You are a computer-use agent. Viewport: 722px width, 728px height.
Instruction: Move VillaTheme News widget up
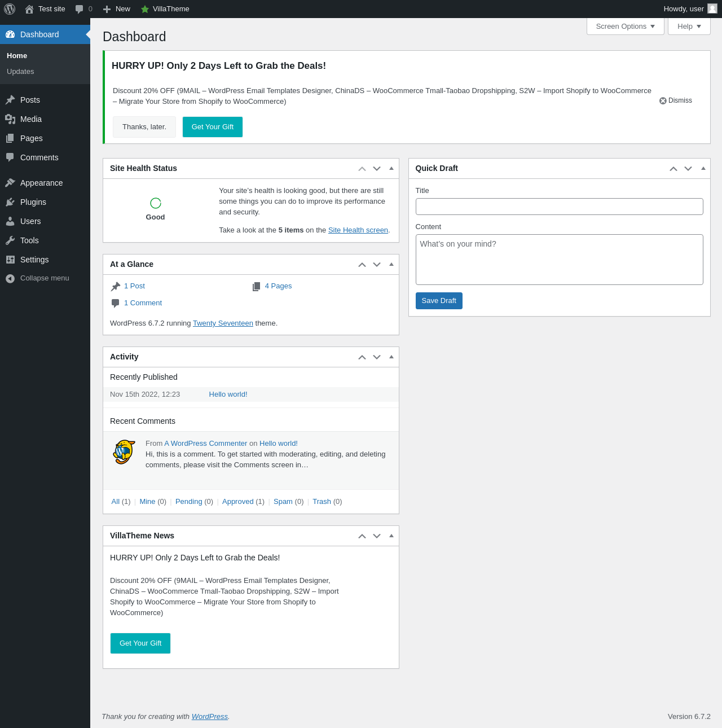(362, 536)
